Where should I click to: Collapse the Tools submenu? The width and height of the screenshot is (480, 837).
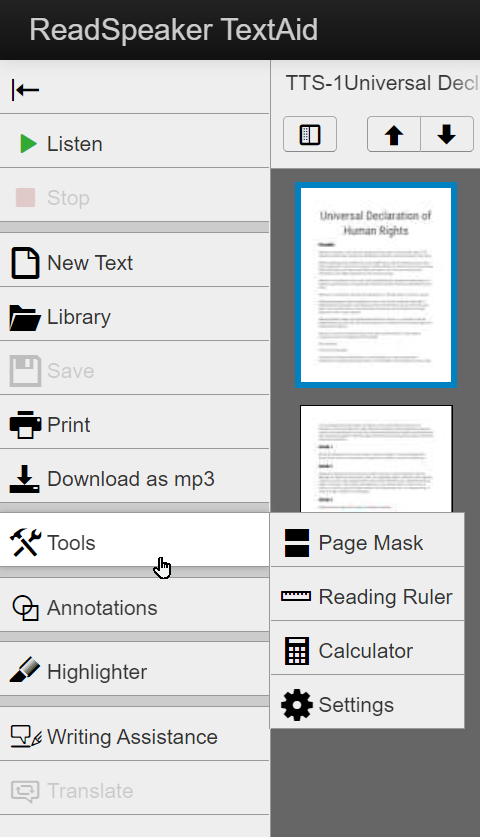point(134,541)
